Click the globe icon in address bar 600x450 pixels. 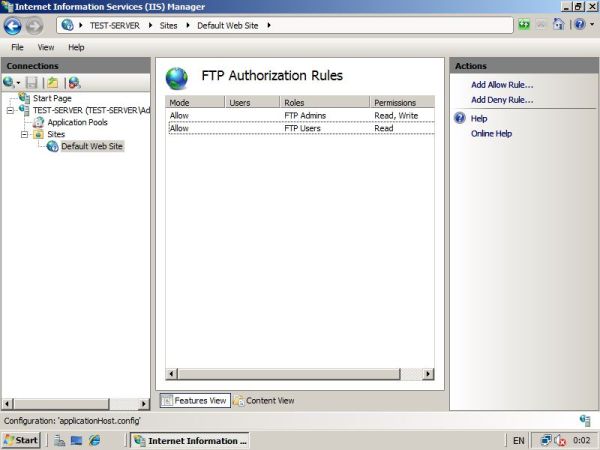67,25
